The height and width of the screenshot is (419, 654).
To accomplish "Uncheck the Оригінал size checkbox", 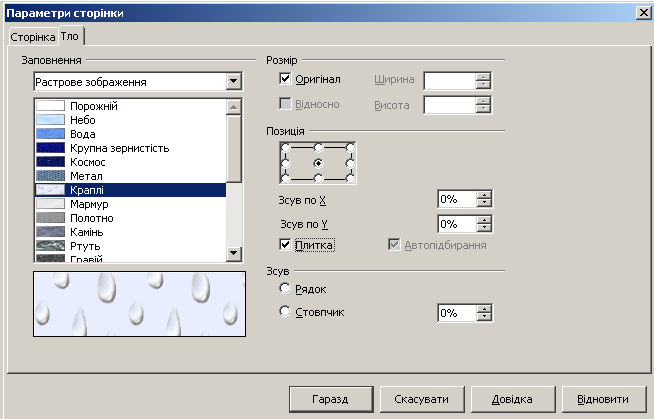I will pos(285,78).
